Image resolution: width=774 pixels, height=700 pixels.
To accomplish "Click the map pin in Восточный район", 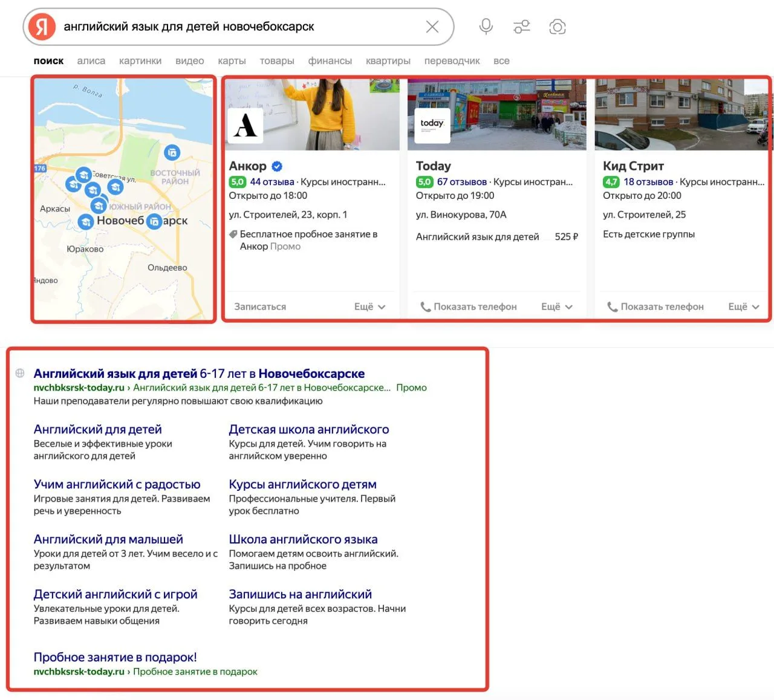I will click(x=172, y=152).
